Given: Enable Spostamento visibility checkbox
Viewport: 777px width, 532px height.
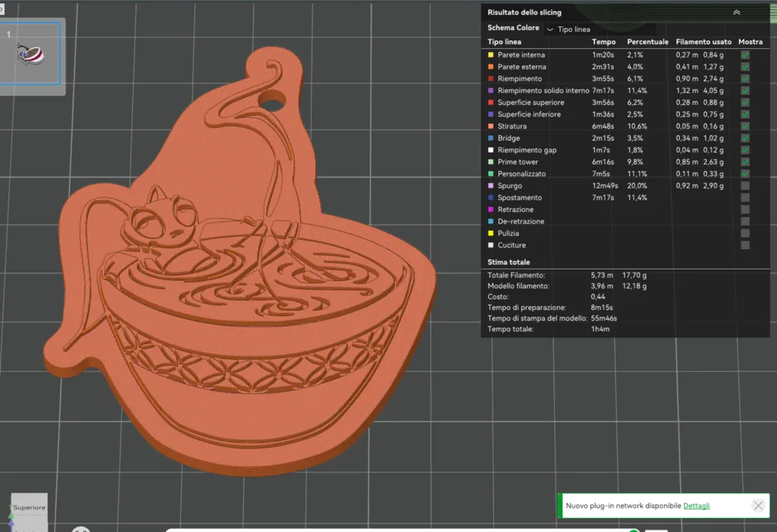Looking at the screenshot, I should coord(745,197).
